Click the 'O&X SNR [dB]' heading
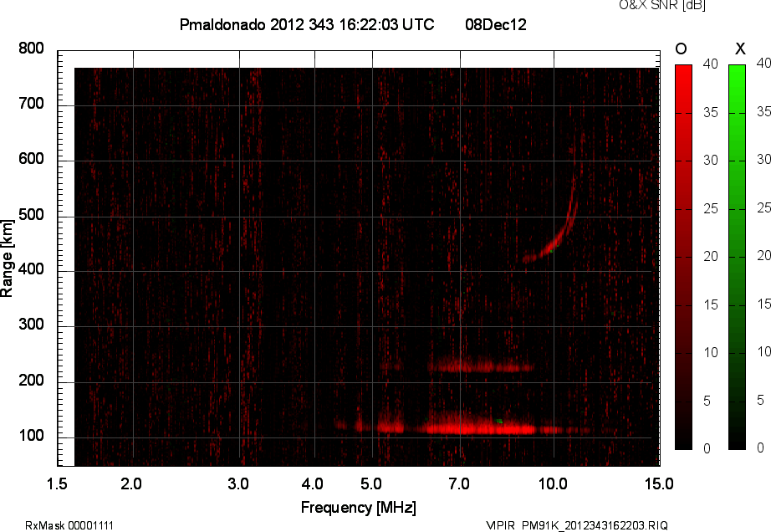Viewport: 771px width, 532px height. tap(662, 5)
